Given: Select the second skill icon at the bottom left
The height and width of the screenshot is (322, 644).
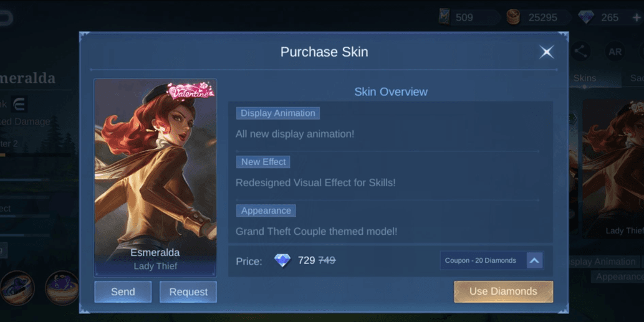Looking at the screenshot, I should click(62, 288).
